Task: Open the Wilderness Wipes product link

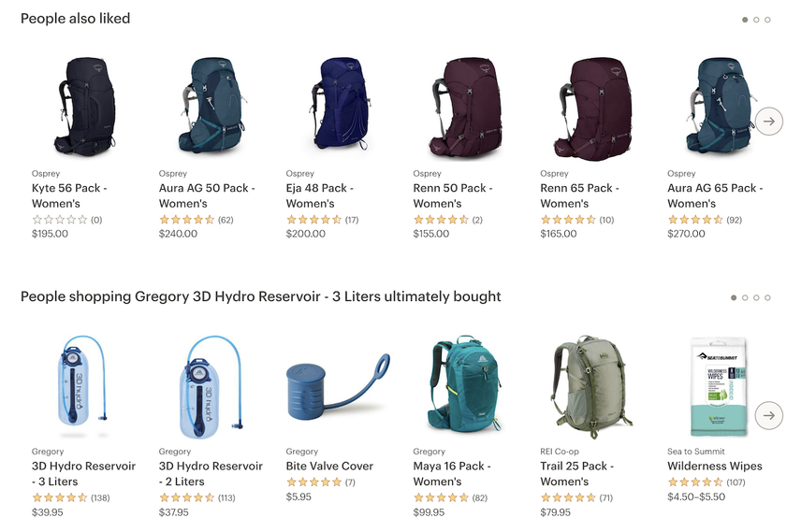Action: click(715, 467)
